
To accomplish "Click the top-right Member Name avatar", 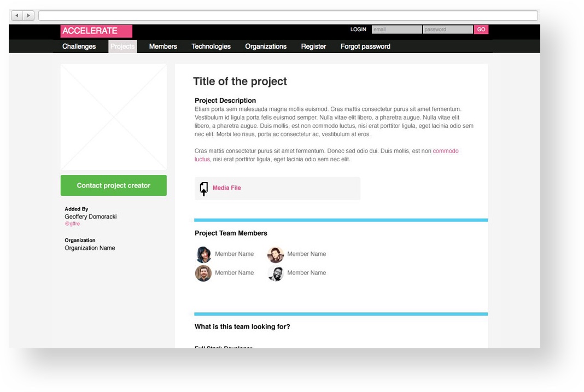I will (276, 254).
